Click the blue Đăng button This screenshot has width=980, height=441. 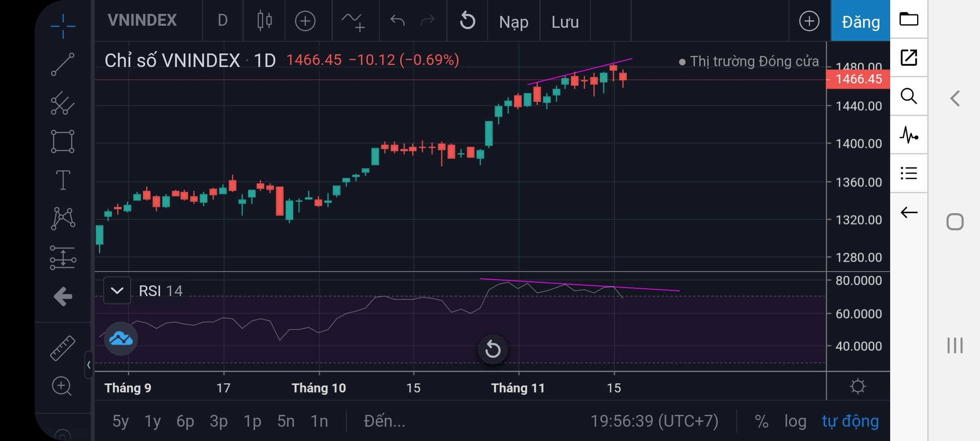(x=860, y=21)
